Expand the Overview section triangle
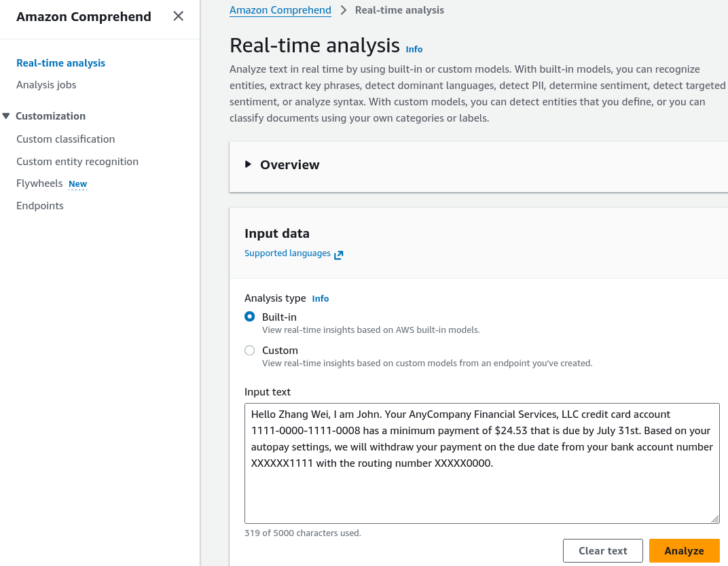728x566 pixels. (248, 164)
